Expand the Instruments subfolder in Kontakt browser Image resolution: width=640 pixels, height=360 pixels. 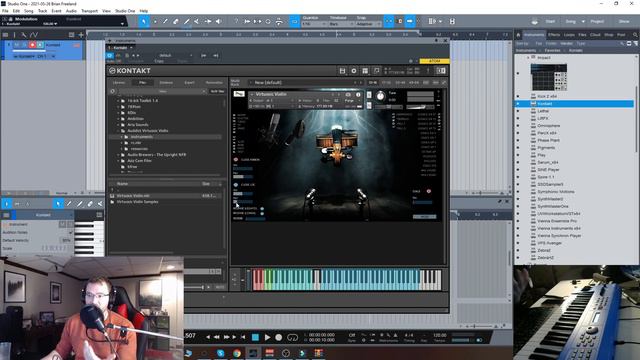pos(122,137)
